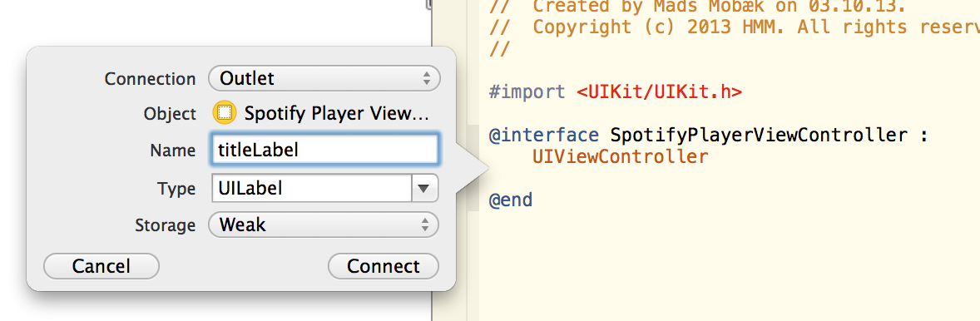Expand the Type combo box arrow
The image size is (980, 321).
point(424,188)
